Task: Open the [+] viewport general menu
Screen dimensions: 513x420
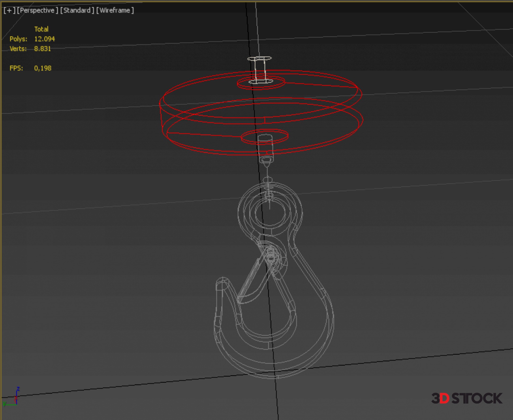Action: 9,10
